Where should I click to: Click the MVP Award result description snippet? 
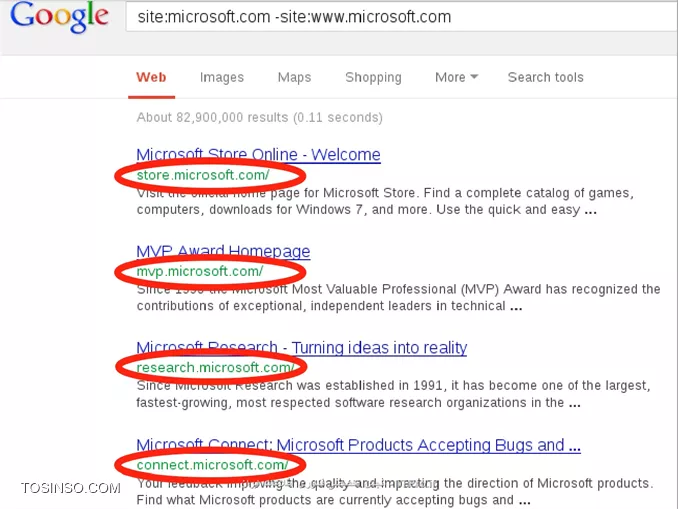point(398,298)
